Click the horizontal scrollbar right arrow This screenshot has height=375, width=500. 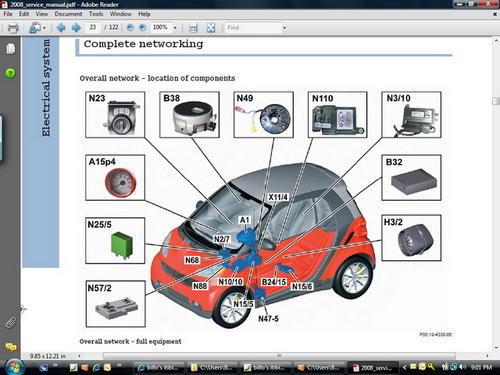point(487,356)
